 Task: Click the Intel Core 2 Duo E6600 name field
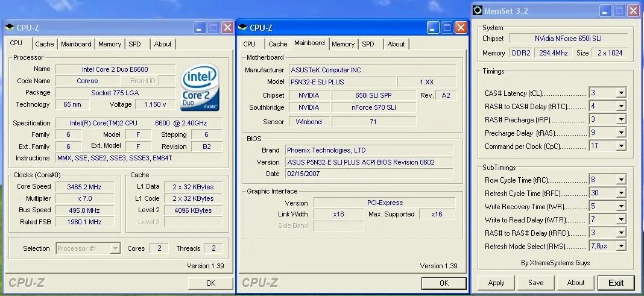point(115,69)
